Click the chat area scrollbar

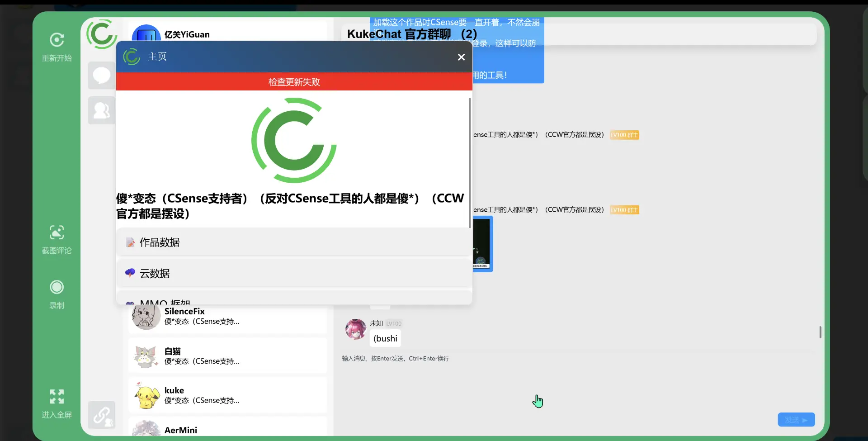click(x=820, y=332)
